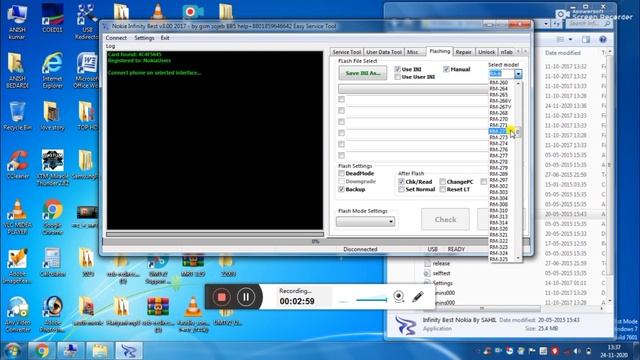Click the webcam icon on recorder bar
640x360 pixels.
tap(399, 296)
